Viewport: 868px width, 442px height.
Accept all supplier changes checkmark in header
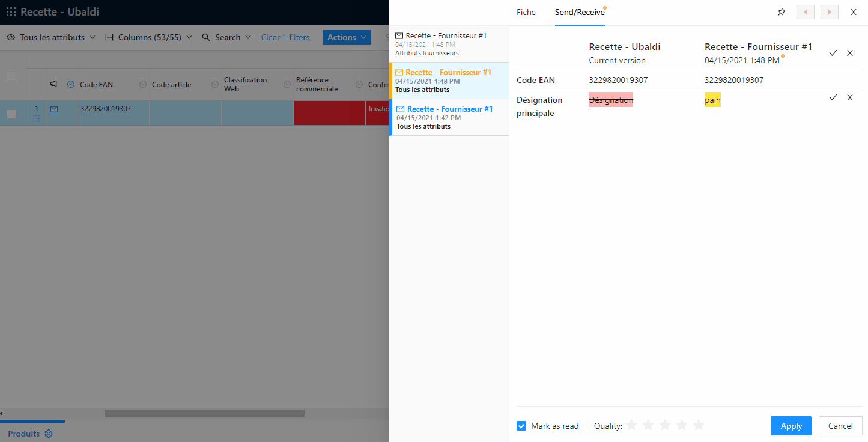click(x=833, y=53)
